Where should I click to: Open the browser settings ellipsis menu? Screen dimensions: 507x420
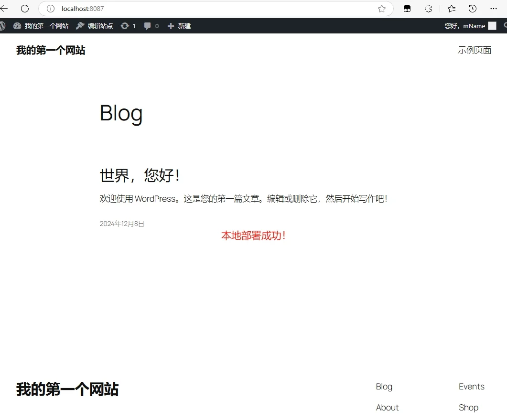coord(494,9)
